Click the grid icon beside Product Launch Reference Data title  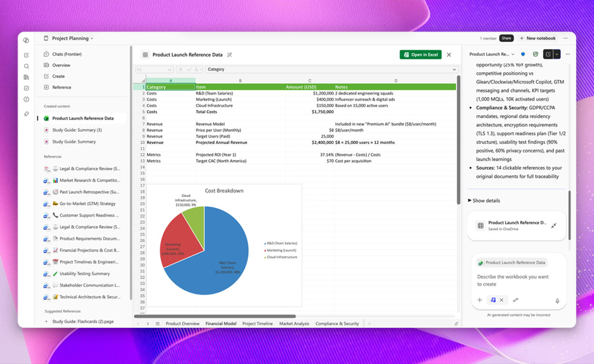click(145, 55)
